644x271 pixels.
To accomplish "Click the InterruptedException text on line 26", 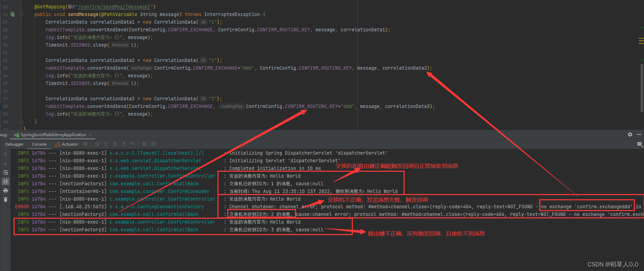I will tap(232, 14).
